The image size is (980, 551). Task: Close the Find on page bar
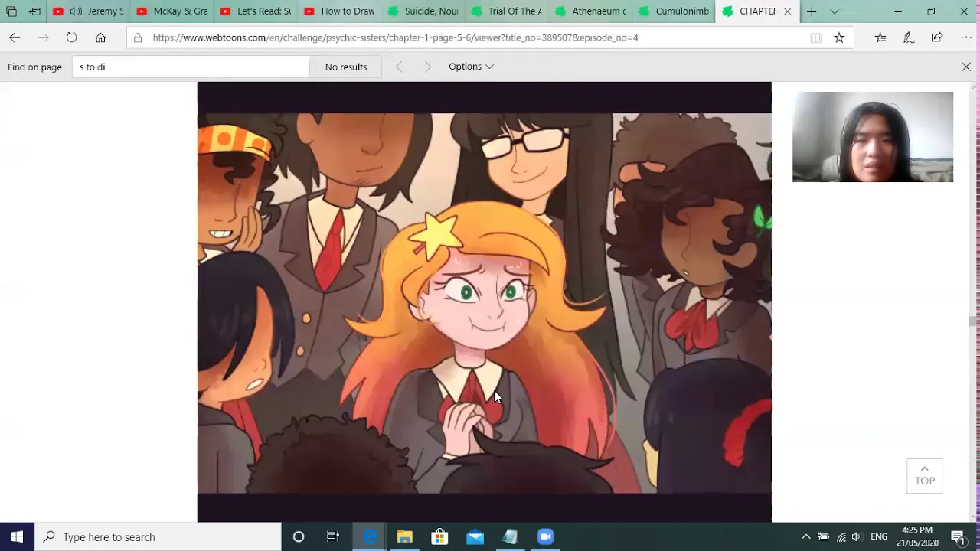(x=966, y=67)
